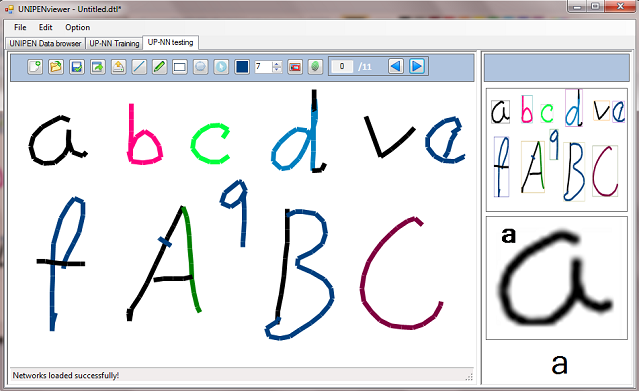Go to the next character with right arrow
The width and height of the screenshot is (639, 391).
point(417,66)
